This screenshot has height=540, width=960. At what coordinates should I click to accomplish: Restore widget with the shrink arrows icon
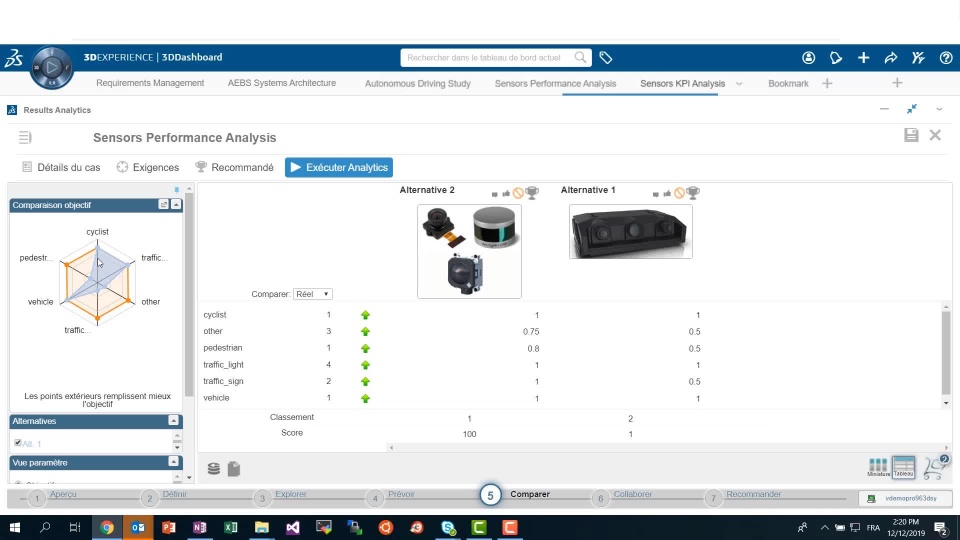[912, 109]
